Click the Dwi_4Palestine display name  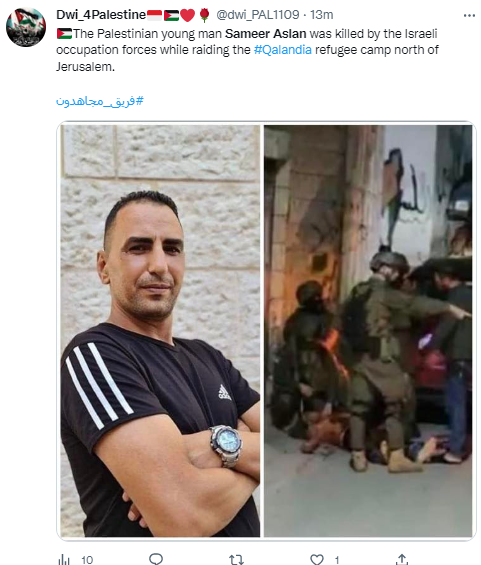101,15
